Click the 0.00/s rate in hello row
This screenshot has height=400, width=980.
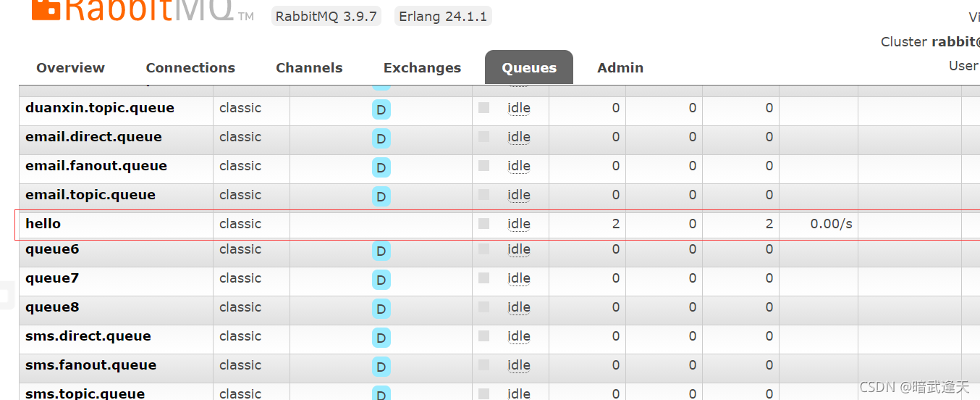(x=831, y=224)
